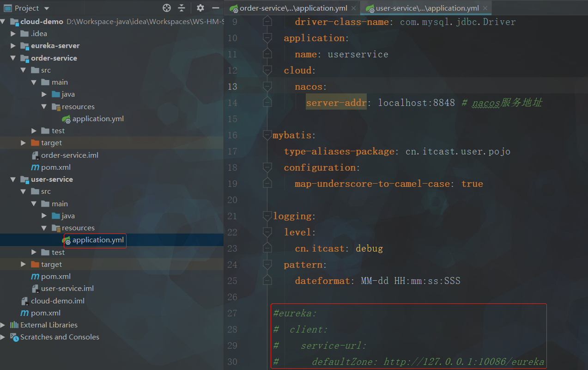Click the eureka-server module folder icon
Image resolution: width=588 pixels, height=370 pixels.
[24, 46]
